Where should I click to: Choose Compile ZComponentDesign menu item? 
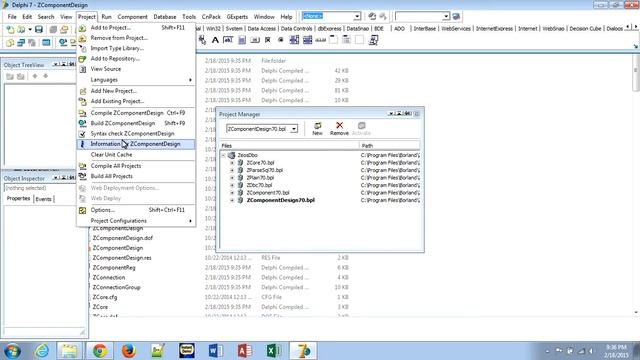(x=136, y=113)
